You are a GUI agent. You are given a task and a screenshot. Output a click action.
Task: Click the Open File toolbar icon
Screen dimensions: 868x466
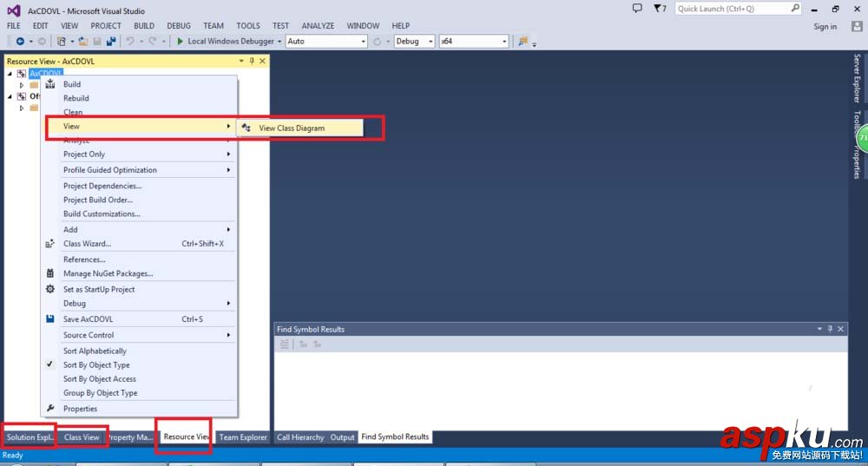coord(83,42)
